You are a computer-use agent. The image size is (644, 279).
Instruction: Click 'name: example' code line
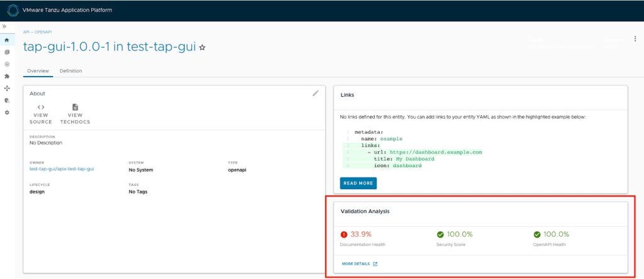click(382, 139)
